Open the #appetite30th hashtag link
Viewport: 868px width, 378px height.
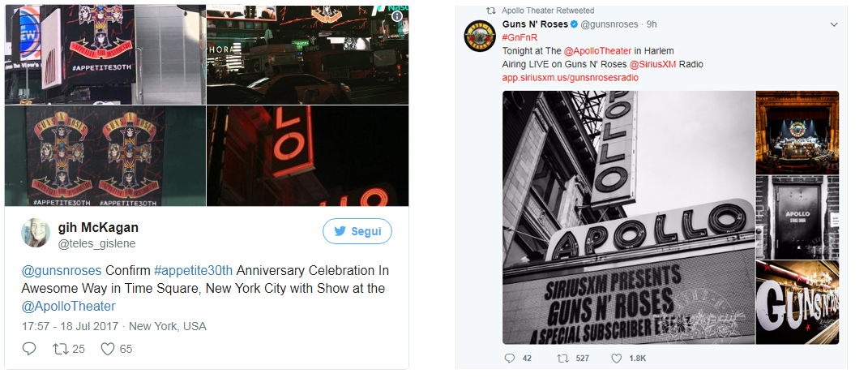point(194,270)
